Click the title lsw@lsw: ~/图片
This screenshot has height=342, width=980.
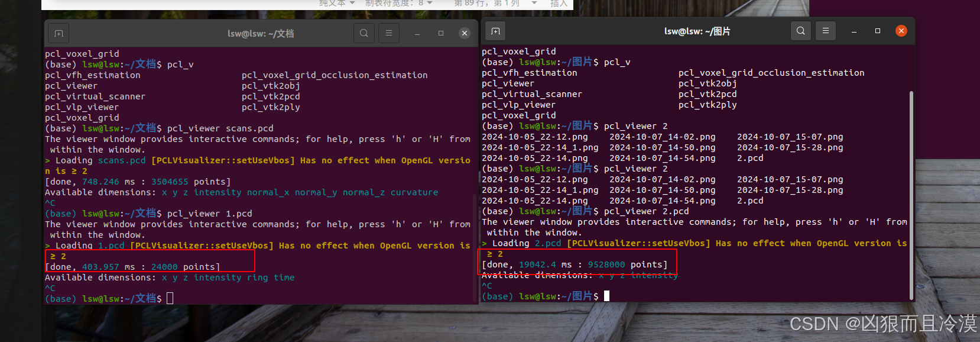(697, 31)
